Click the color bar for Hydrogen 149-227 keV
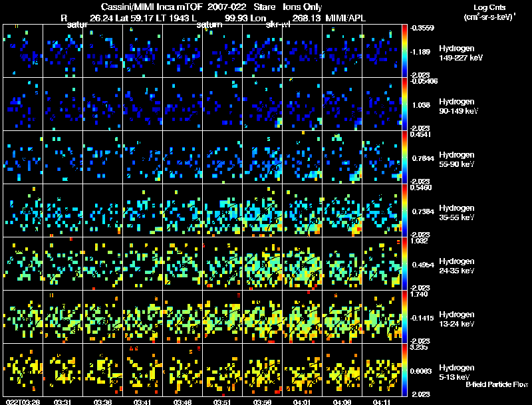Viewport: 532px width, 405px height. pyautogui.click(x=405, y=51)
